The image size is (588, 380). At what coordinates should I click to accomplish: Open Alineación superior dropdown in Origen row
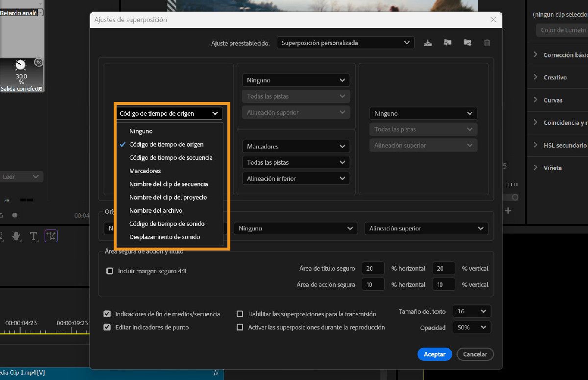(x=426, y=228)
